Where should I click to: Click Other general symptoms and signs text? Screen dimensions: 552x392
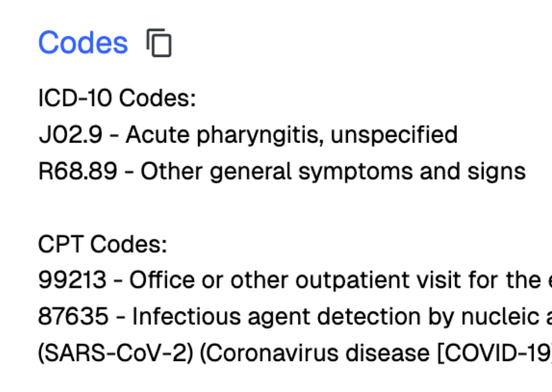tap(333, 171)
